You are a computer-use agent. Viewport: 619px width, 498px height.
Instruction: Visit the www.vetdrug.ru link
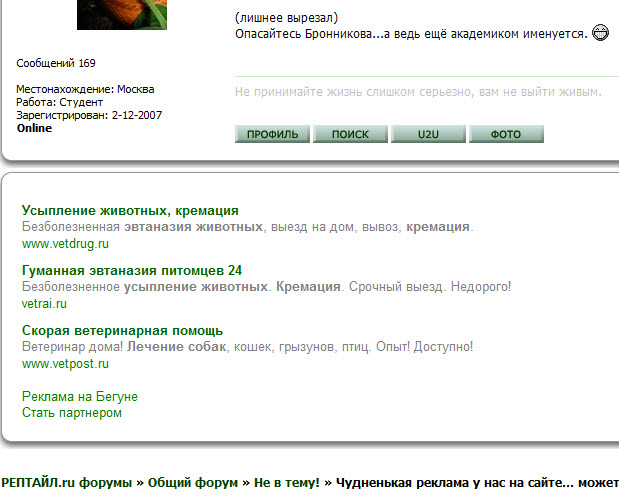pos(65,244)
